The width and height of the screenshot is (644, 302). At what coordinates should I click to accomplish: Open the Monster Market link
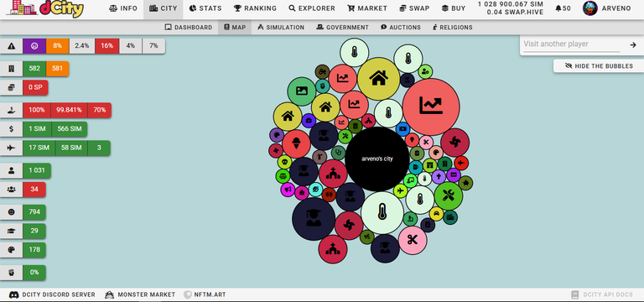click(140, 294)
